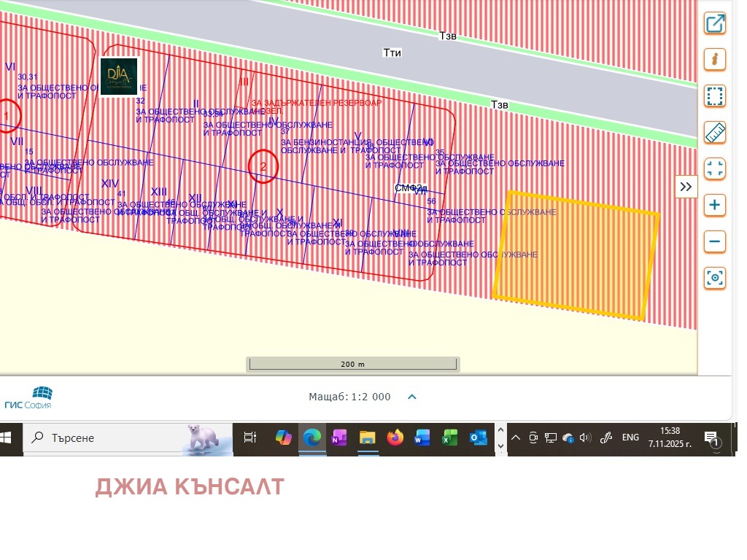Activate the info identify tool
This screenshot has height=560, width=747.
(x=715, y=60)
